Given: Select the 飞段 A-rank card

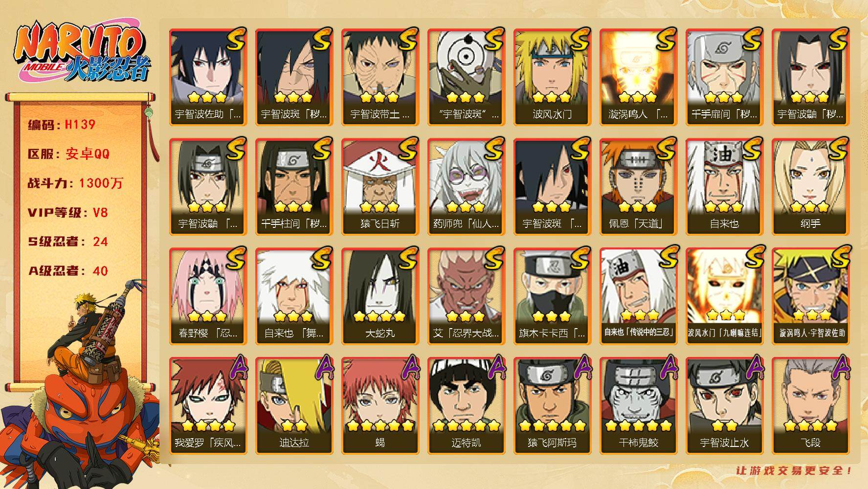Looking at the screenshot, I should [810, 406].
